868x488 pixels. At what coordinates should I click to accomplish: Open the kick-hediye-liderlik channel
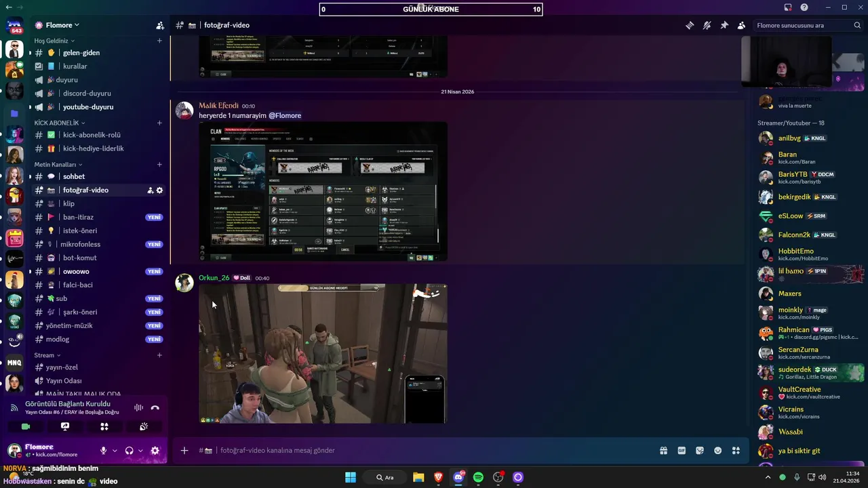click(99, 148)
